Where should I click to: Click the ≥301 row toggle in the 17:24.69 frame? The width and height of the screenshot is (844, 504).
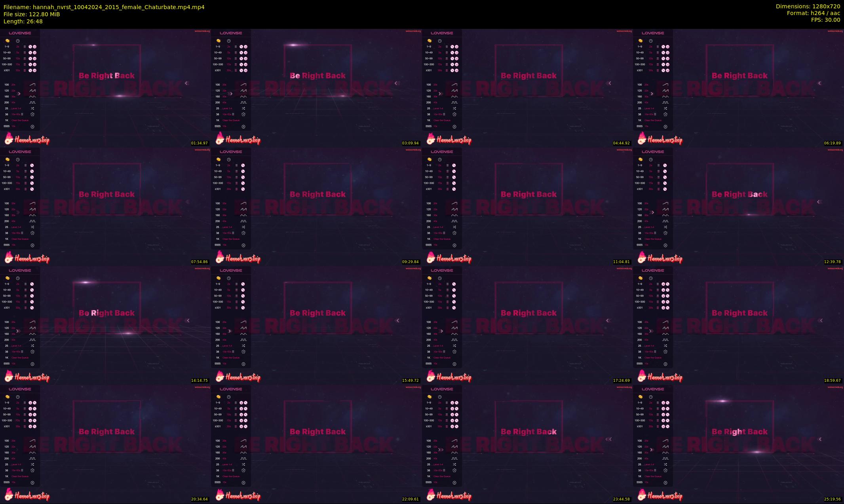pos(454,308)
